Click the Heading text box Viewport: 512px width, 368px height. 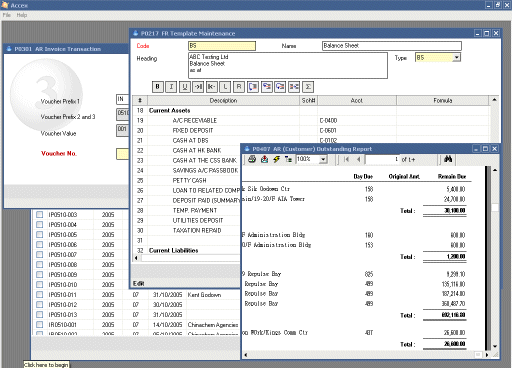coord(288,65)
